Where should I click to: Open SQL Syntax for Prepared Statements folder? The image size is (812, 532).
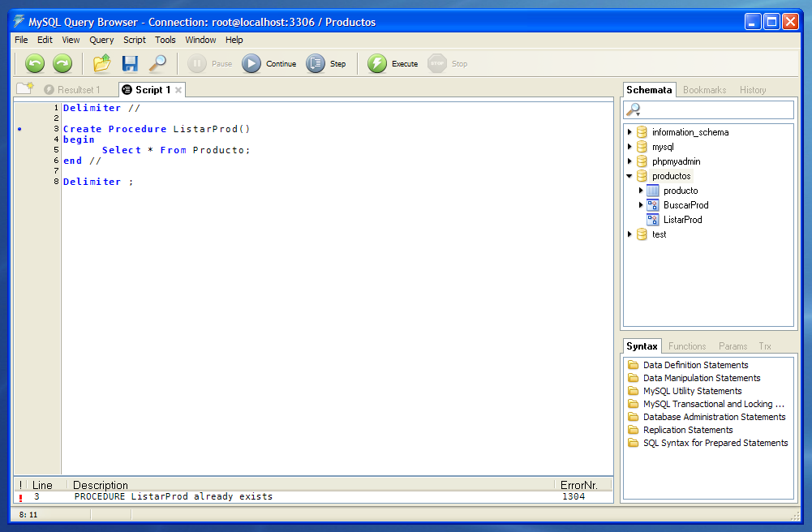[x=707, y=443]
